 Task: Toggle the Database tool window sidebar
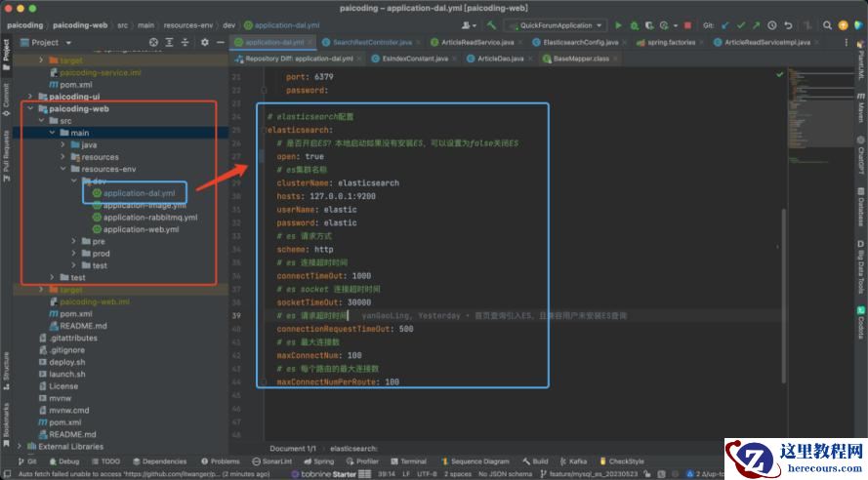(x=861, y=208)
